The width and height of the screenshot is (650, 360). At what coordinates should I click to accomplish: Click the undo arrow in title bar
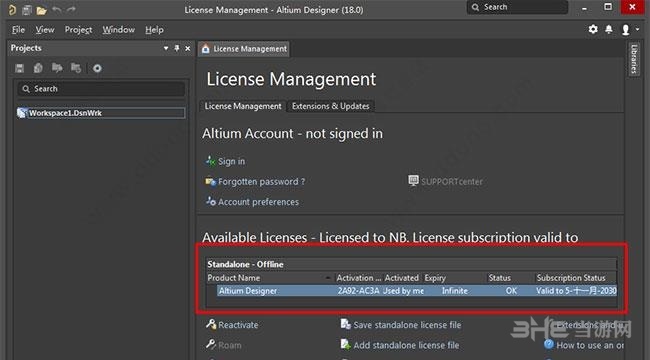tap(56, 10)
